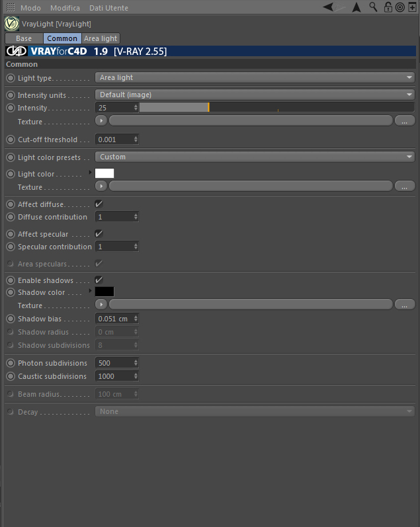Click the Light color texture name bar
The height and width of the screenshot is (527, 420).
pos(251,186)
